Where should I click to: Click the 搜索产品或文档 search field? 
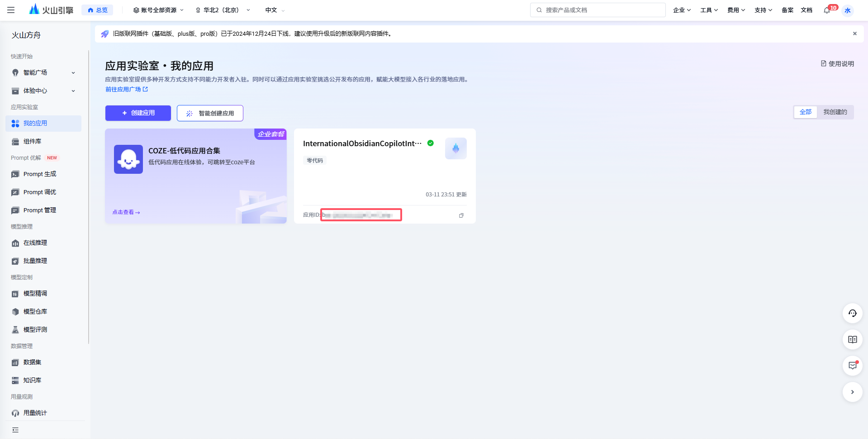coord(598,10)
